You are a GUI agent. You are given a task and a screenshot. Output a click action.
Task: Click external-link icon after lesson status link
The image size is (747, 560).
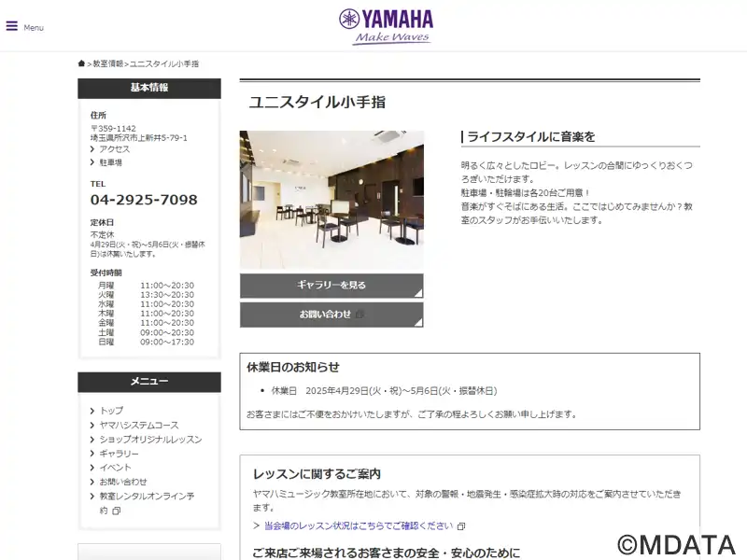coord(461,526)
